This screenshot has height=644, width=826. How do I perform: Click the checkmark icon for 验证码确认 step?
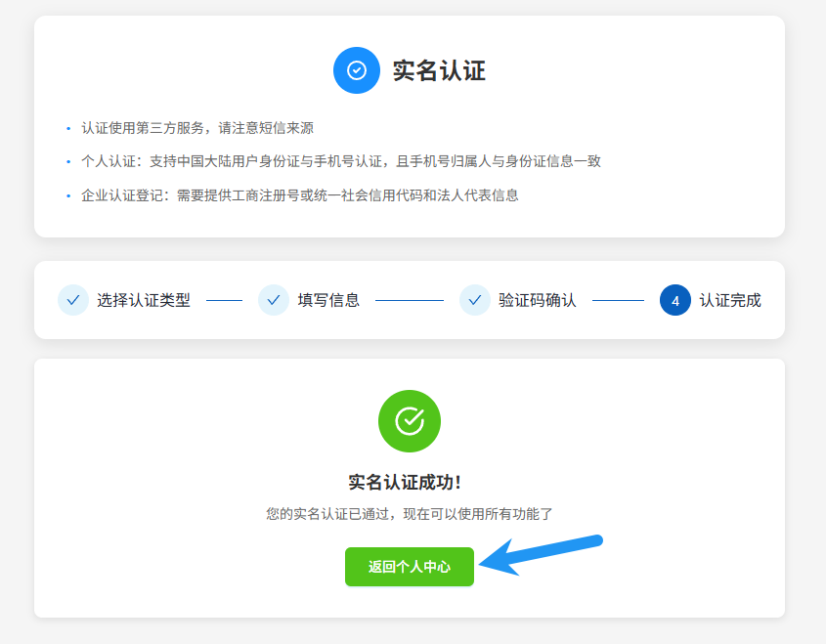click(x=475, y=300)
